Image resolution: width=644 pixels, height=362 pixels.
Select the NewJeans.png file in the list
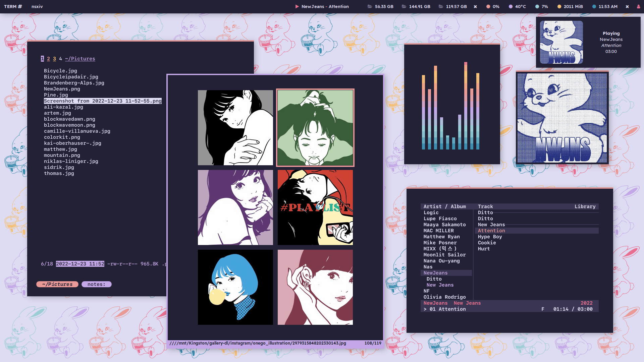click(62, 89)
